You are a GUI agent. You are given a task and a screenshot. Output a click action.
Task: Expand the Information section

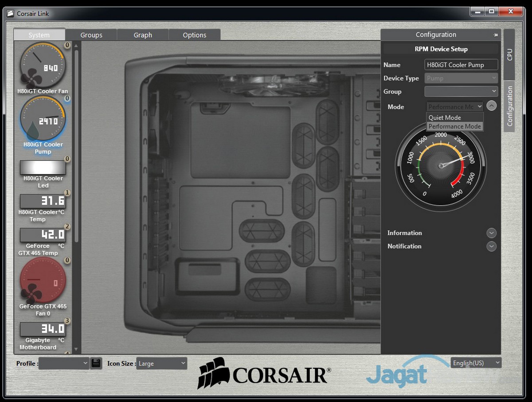tap(491, 233)
